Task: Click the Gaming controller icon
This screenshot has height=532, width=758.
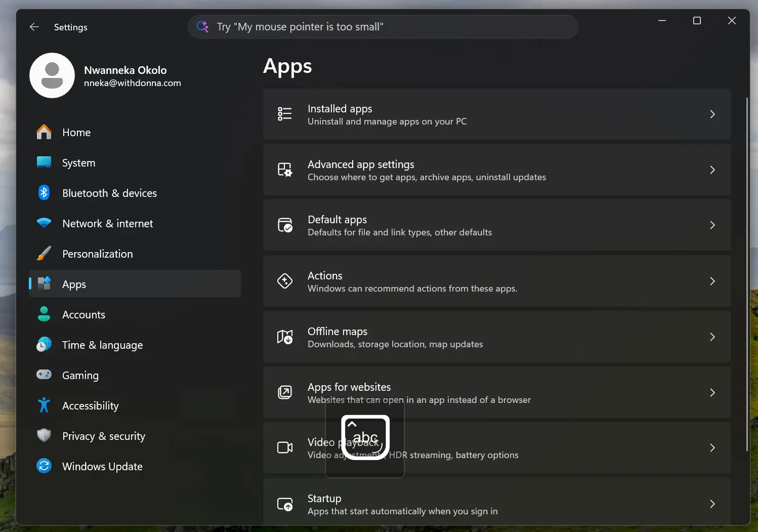Action: pyautogui.click(x=44, y=375)
